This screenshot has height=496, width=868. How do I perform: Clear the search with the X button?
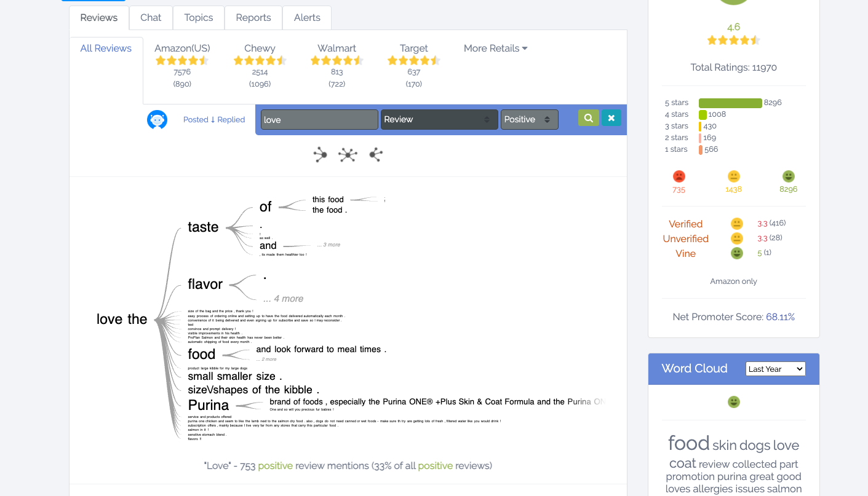click(x=611, y=118)
